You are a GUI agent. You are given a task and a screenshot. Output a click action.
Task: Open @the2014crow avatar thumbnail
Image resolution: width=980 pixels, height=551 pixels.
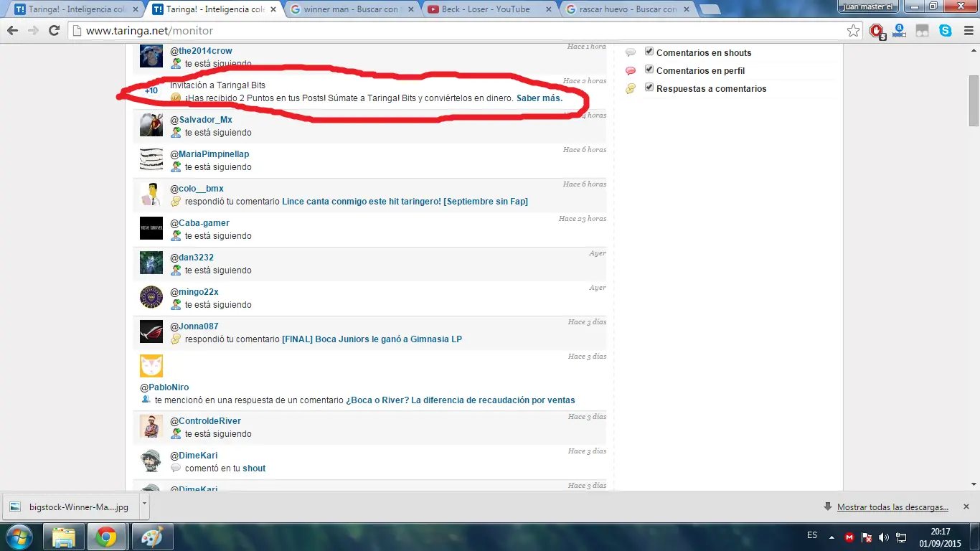[151, 56]
